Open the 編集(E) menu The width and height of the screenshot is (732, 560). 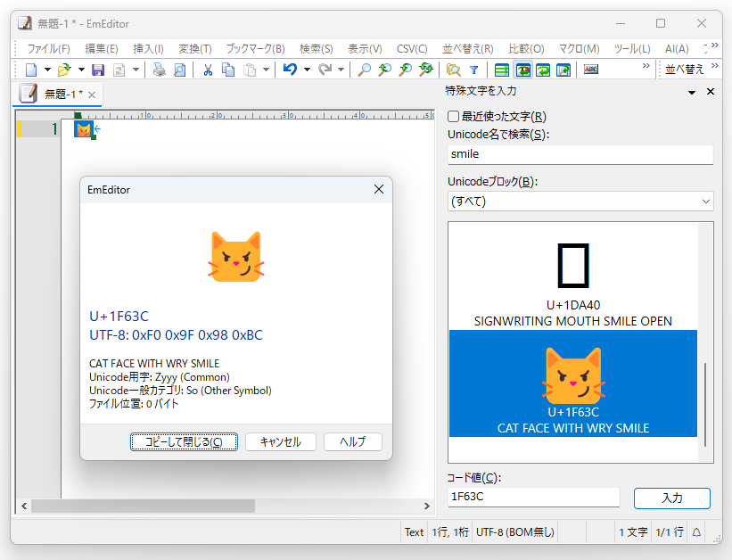click(102, 49)
